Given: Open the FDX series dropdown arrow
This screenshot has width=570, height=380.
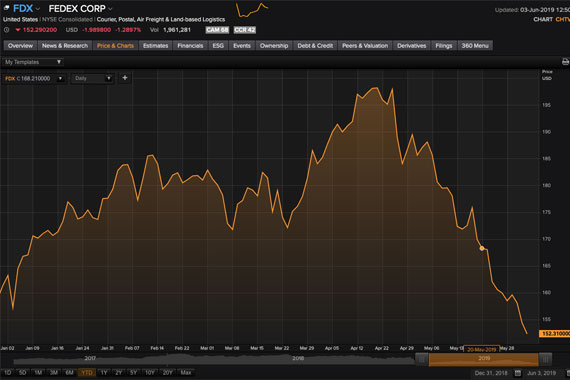Looking at the screenshot, I should 60,78.
